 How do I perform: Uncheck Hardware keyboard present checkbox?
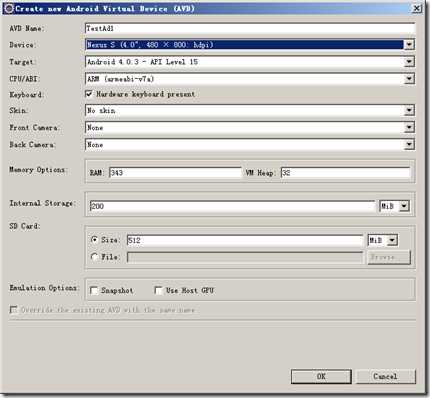[89, 94]
